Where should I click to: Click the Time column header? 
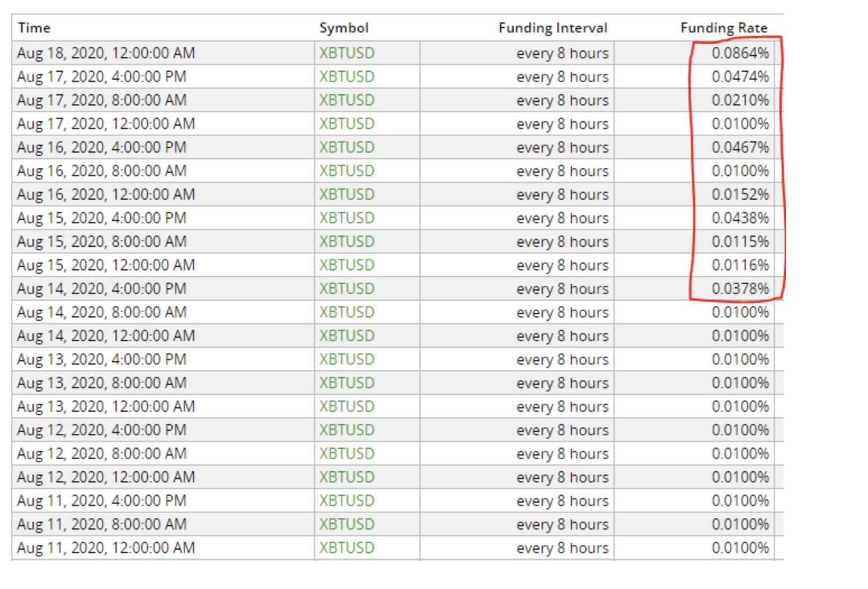34,28
